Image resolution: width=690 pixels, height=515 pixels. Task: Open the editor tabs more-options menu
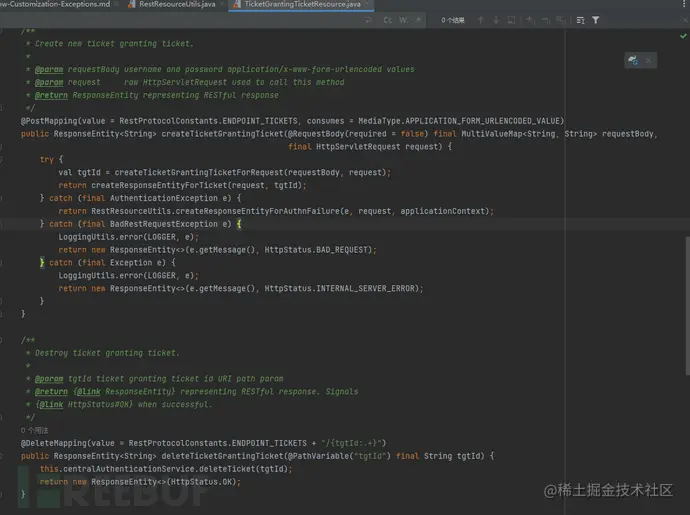coord(683,4)
